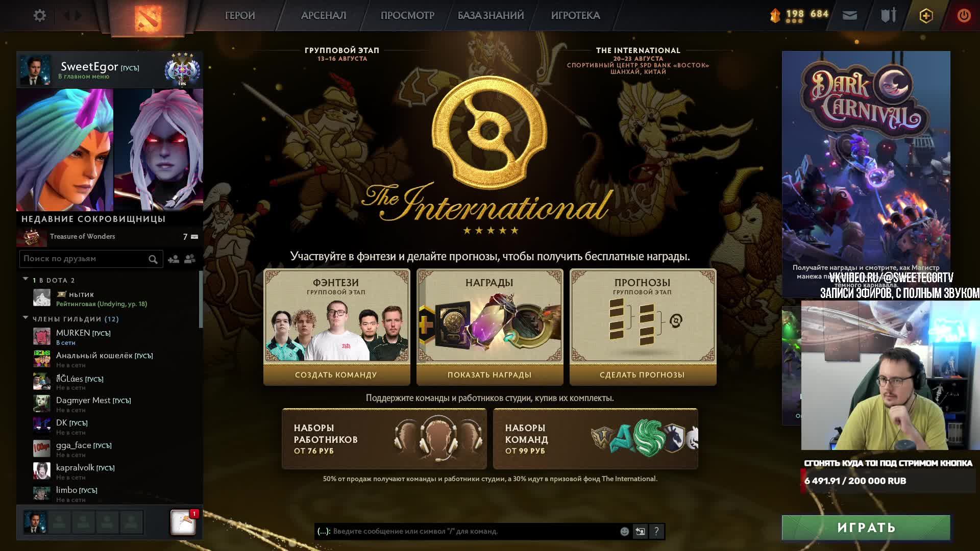This screenshot has width=980, height=551.
Task: Open нытик's avatar in friends list
Action: [42, 298]
